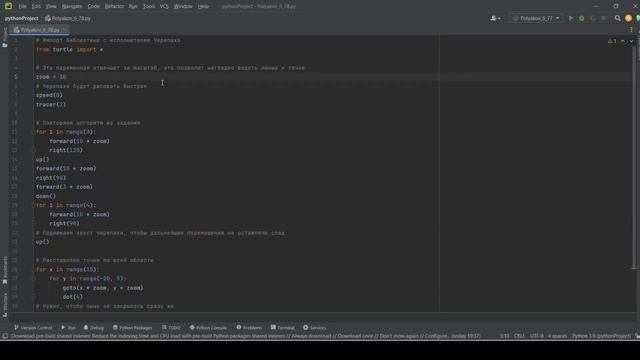Open the Navigate menu
The image size is (640, 360).
[72, 6]
